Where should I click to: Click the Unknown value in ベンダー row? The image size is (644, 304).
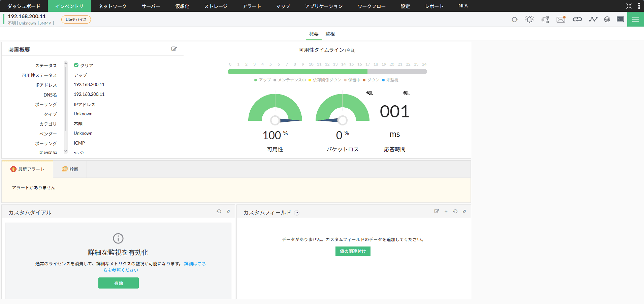pyautogui.click(x=83, y=134)
